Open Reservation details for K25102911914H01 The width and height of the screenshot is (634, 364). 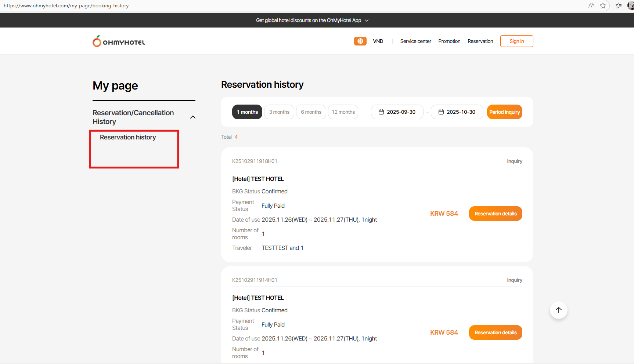(x=496, y=332)
